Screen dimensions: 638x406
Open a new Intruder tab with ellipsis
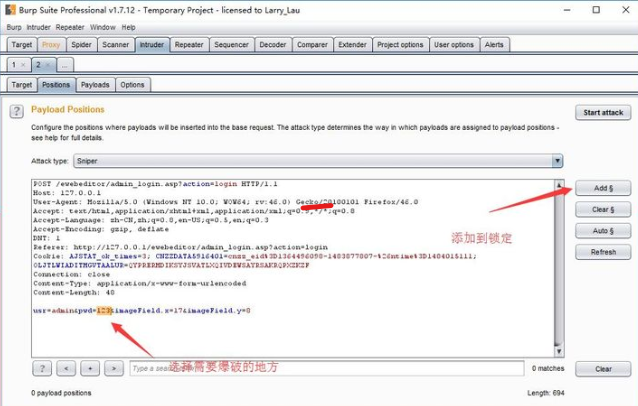point(65,65)
